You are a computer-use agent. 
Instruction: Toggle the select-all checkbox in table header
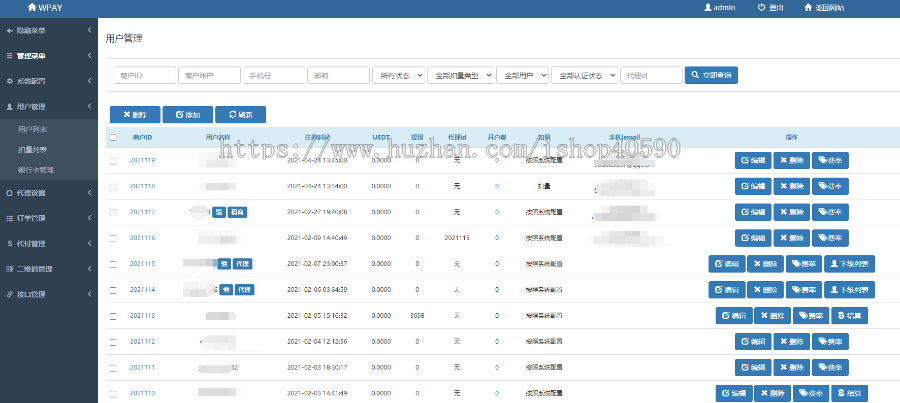click(x=113, y=137)
